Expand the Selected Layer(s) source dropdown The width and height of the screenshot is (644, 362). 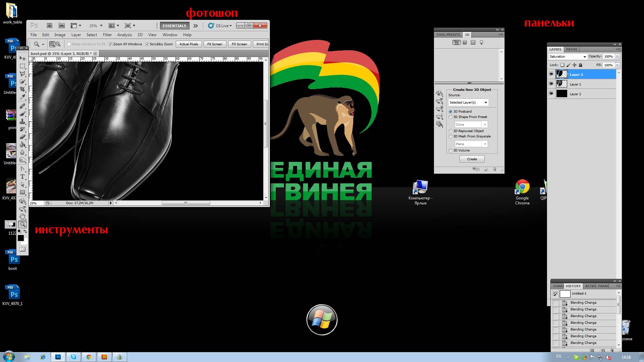(x=468, y=102)
